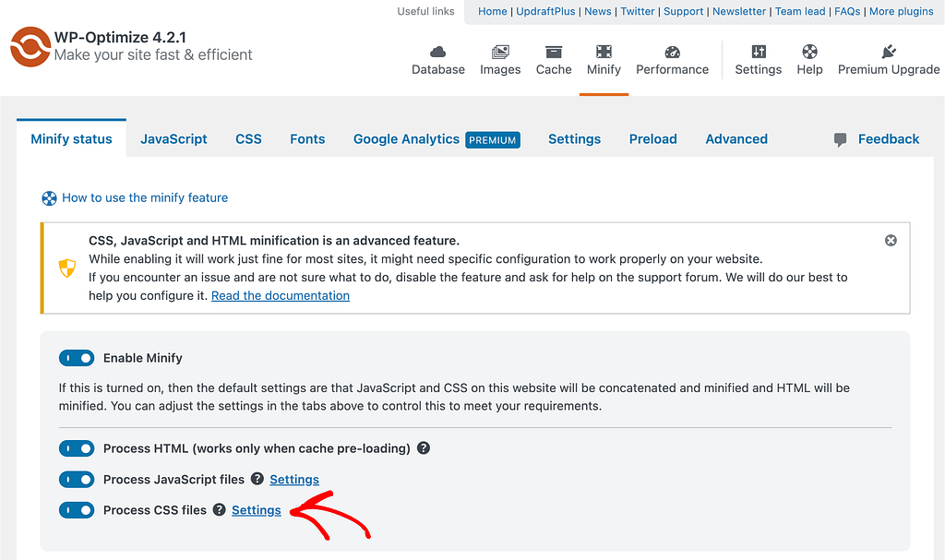Open the Performance gauge icon
Screen dimensions: 945x560
[x=672, y=52]
